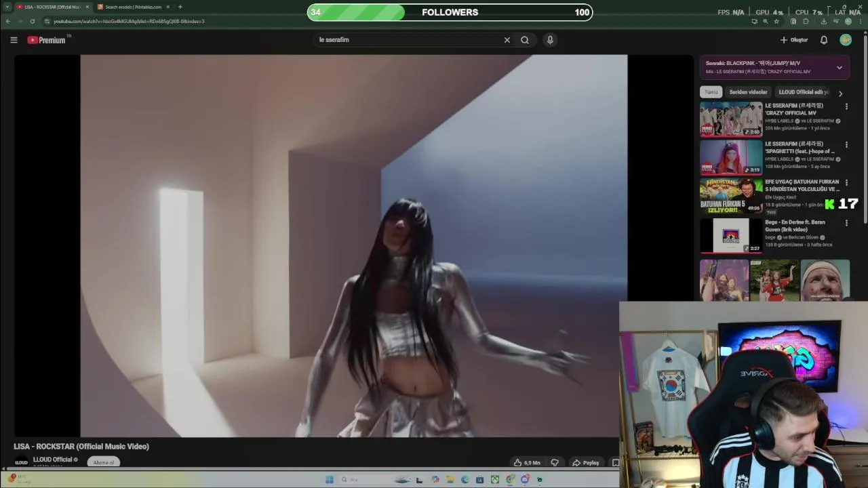Open options for Efe Uygaç video

pyautogui.click(x=846, y=183)
